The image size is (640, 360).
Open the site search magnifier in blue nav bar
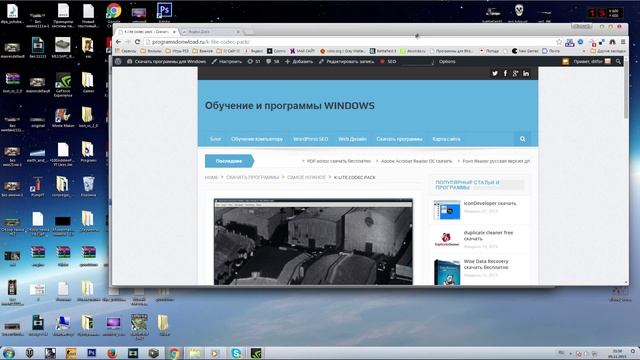pos(522,139)
